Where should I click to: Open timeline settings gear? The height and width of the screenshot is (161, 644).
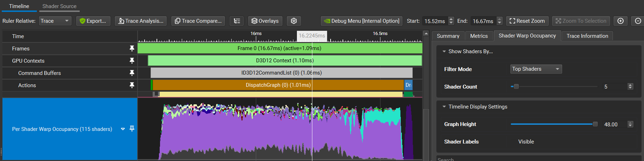click(294, 21)
